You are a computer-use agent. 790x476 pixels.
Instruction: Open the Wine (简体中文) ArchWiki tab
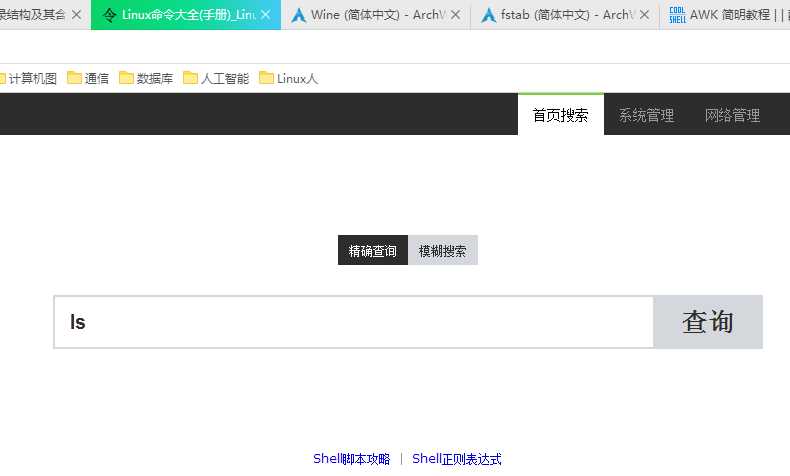pyautogui.click(x=377, y=15)
